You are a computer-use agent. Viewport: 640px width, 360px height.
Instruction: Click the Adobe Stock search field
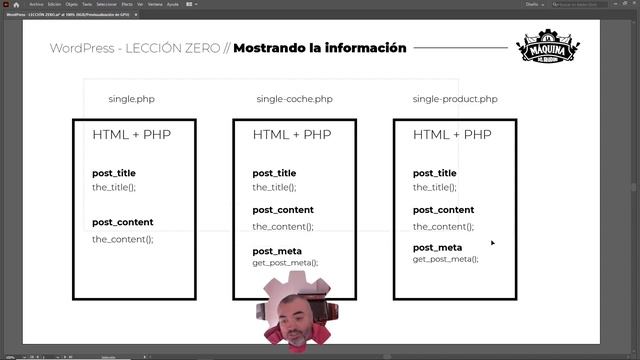click(580, 4)
